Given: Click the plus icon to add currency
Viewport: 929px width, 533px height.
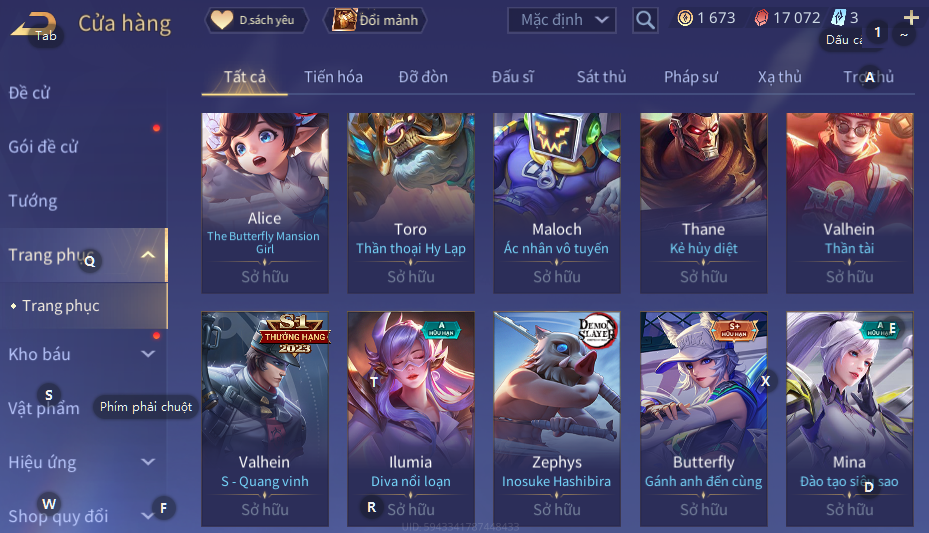Looking at the screenshot, I should [x=911, y=18].
